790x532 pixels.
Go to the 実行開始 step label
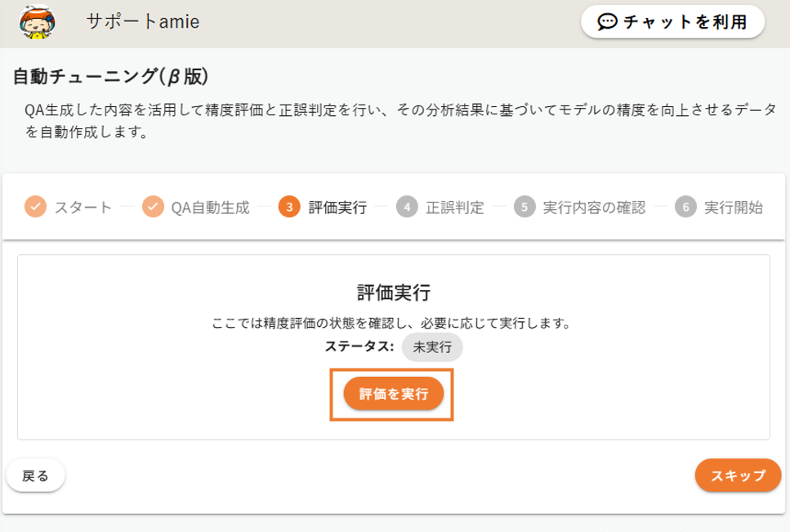click(x=734, y=208)
